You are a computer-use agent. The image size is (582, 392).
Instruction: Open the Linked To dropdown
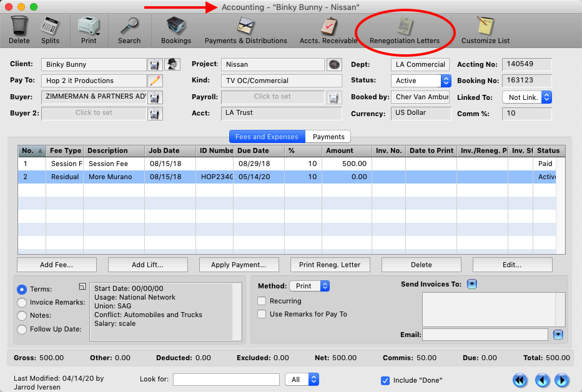click(527, 97)
